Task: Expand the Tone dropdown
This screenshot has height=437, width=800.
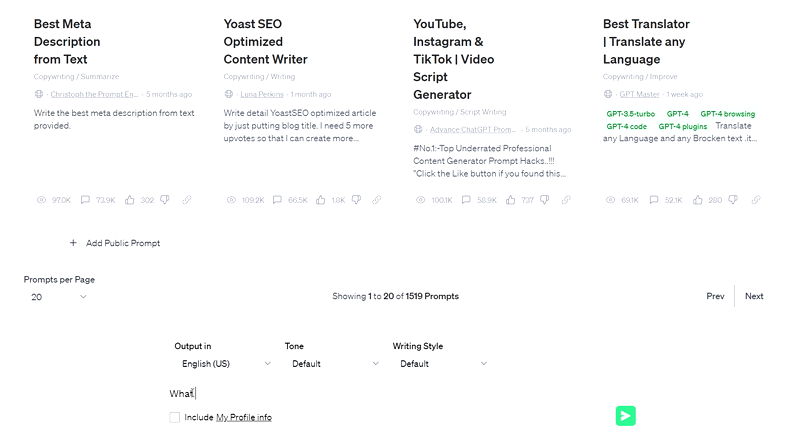Action: [x=334, y=364]
